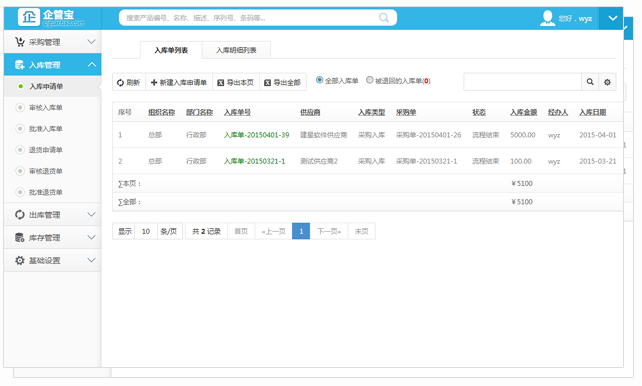This screenshot has width=642, height=386.
Task: Select the 被退回的入库单 radio button
Action: click(370, 80)
